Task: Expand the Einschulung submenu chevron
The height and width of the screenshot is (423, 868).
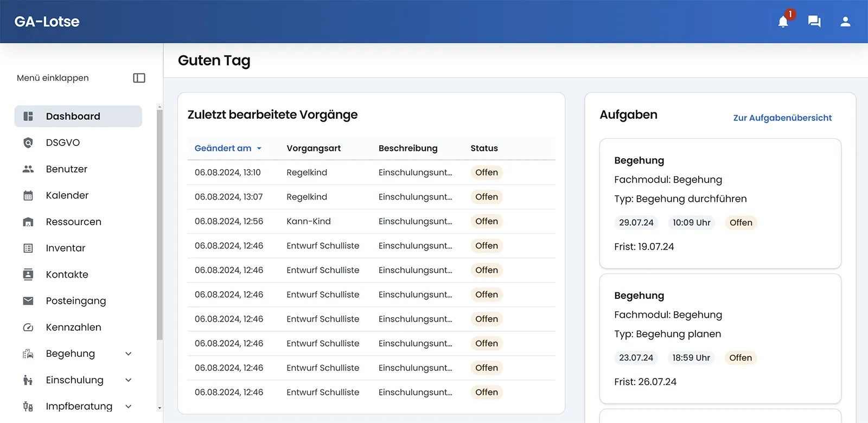Action: point(129,380)
